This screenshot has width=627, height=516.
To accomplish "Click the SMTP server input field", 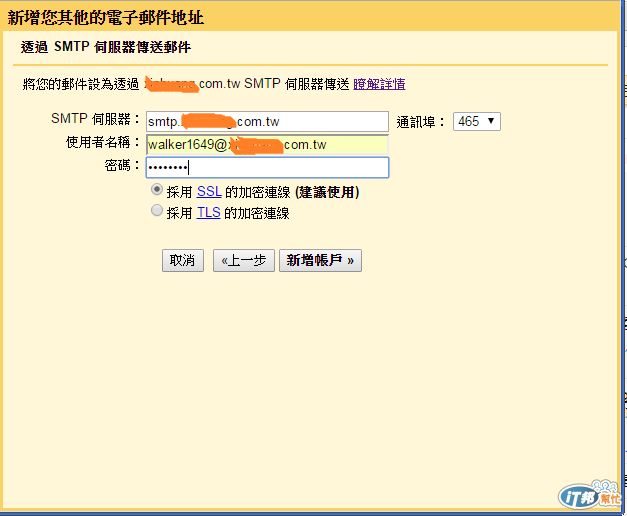I will pyautogui.click(x=267, y=122).
